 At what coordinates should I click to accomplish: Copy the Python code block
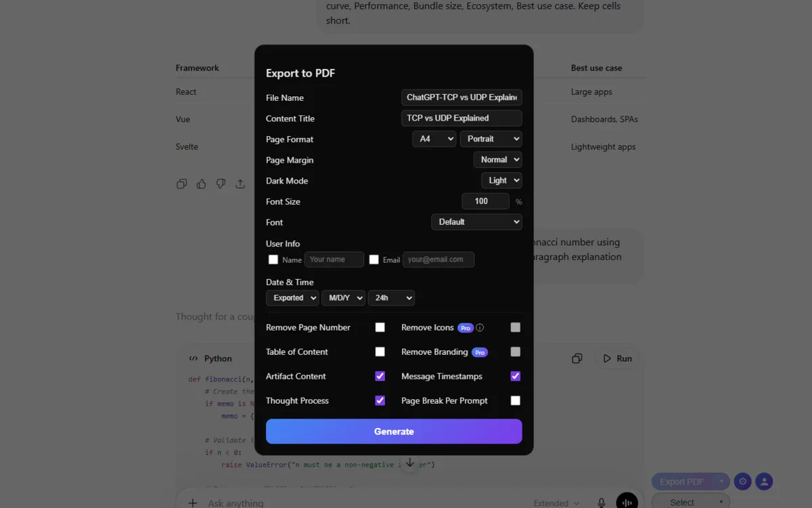(577, 358)
